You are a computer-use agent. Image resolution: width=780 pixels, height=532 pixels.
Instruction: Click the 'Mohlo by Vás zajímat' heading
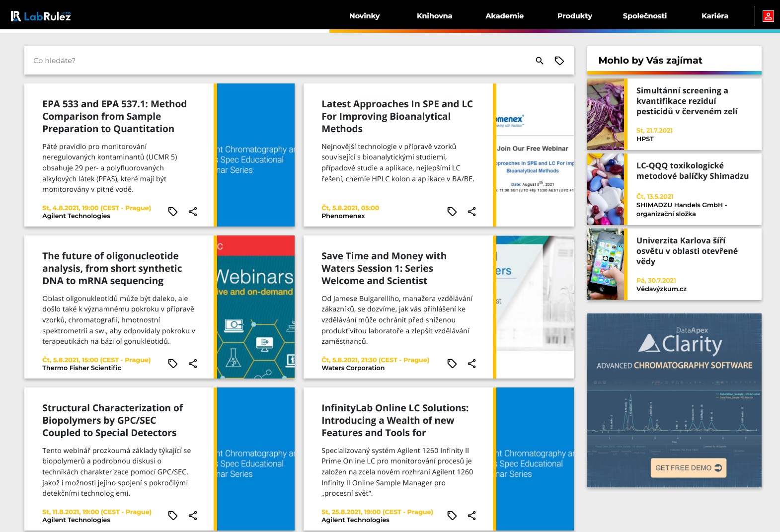pyautogui.click(x=650, y=61)
